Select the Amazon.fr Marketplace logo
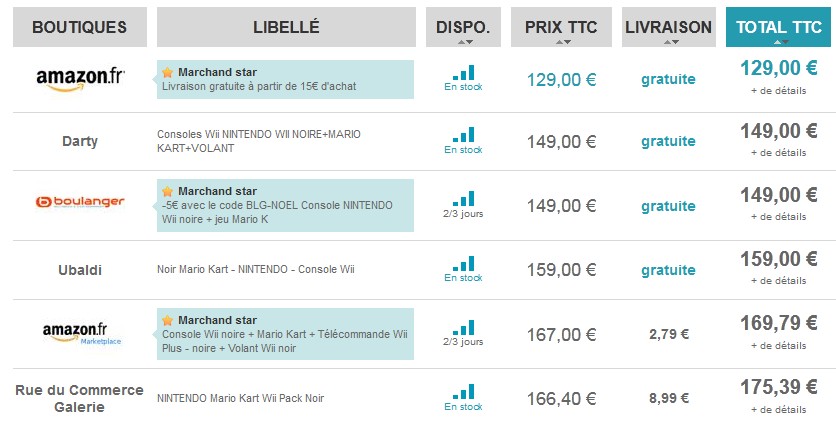This screenshot has width=836, height=423. click(x=82, y=333)
